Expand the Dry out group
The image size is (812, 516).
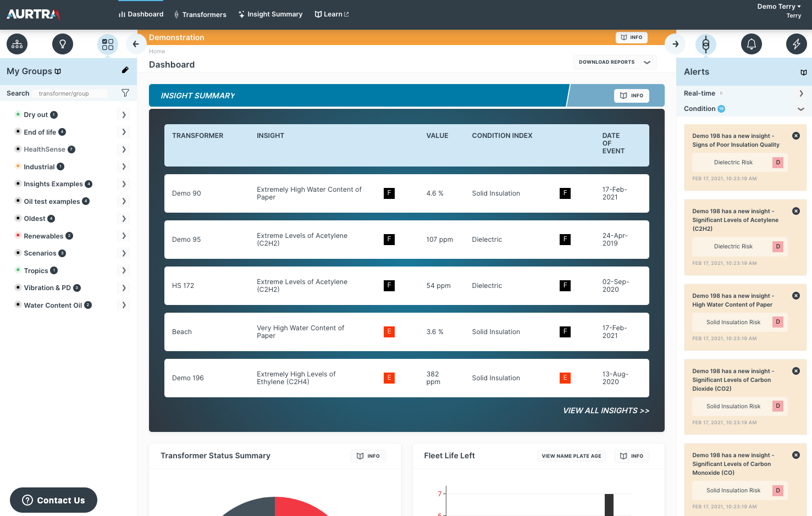pyautogui.click(x=124, y=115)
